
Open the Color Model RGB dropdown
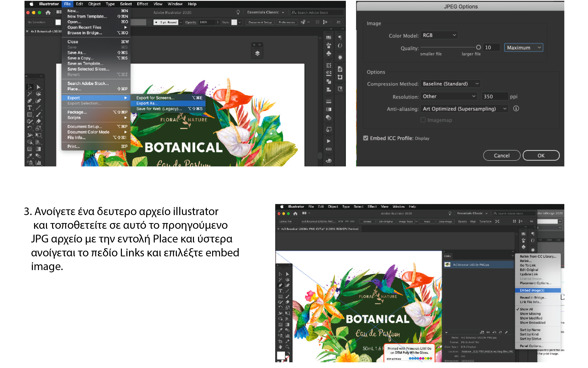(x=439, y=35)
